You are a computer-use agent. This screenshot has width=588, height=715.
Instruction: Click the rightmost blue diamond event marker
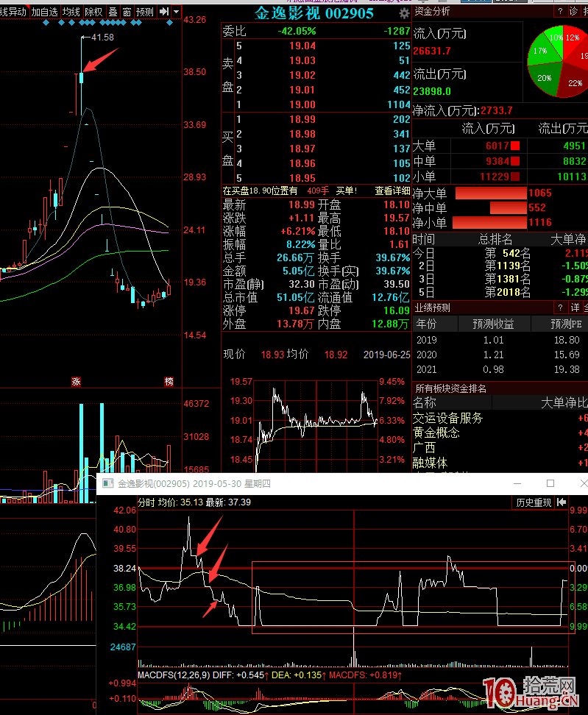pos(170,22)
